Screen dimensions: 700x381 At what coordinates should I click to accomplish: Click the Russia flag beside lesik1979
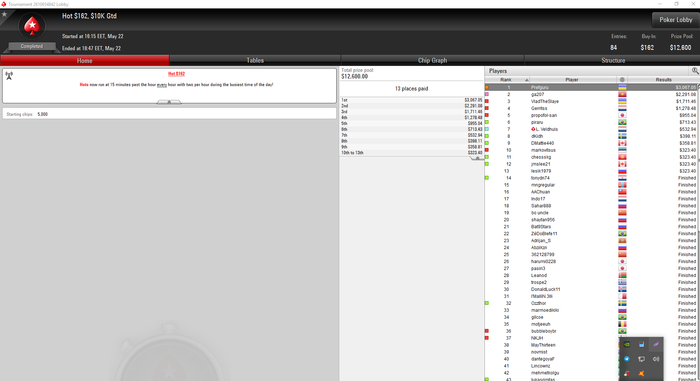pyautogui.click(x=622, y=171)
